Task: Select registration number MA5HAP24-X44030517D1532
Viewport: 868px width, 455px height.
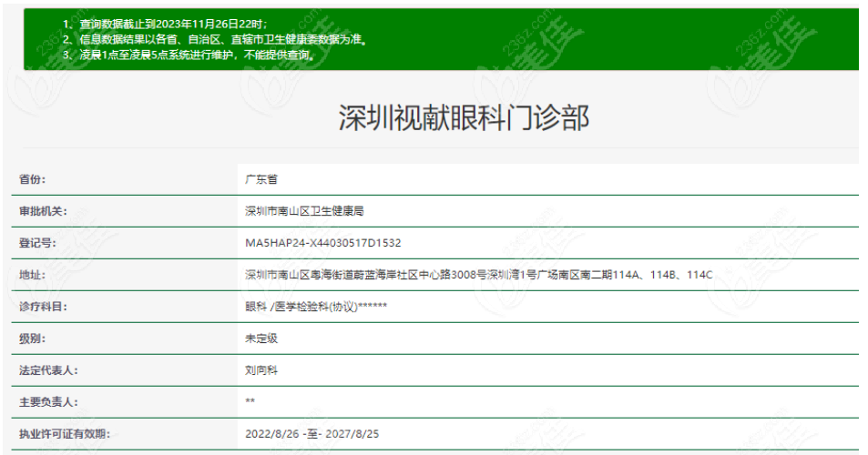Action: coord(323,243)
